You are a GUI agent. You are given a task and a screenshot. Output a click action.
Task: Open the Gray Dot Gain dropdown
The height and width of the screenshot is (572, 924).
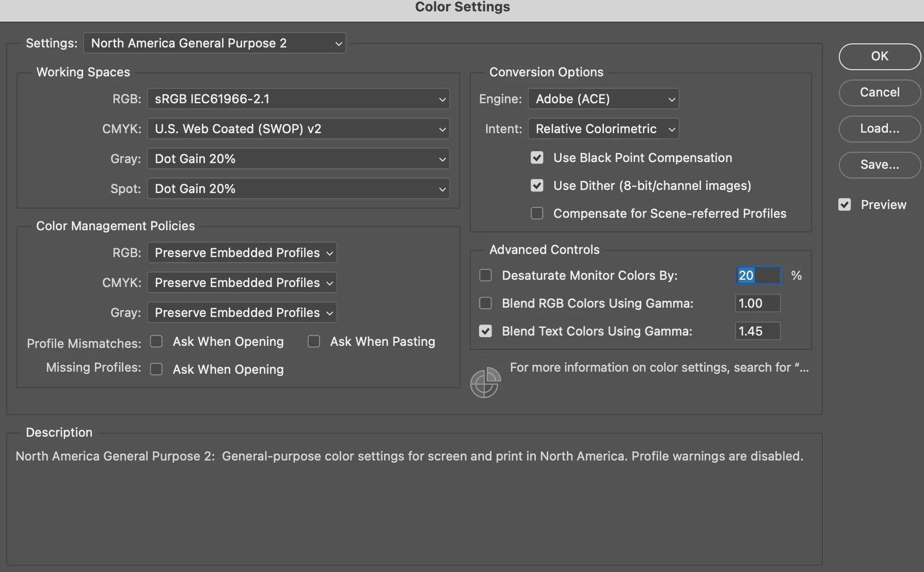(298, 159)
